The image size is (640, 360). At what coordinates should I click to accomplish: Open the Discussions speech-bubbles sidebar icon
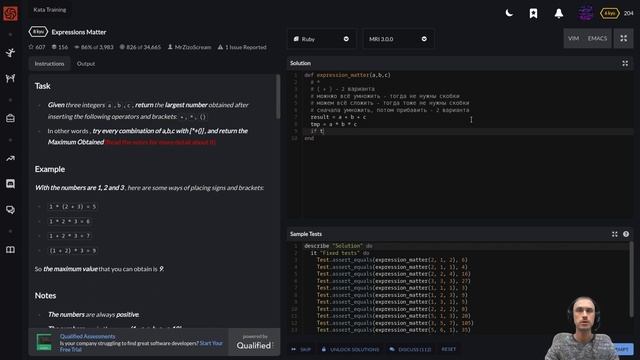(x=10, y=209)
